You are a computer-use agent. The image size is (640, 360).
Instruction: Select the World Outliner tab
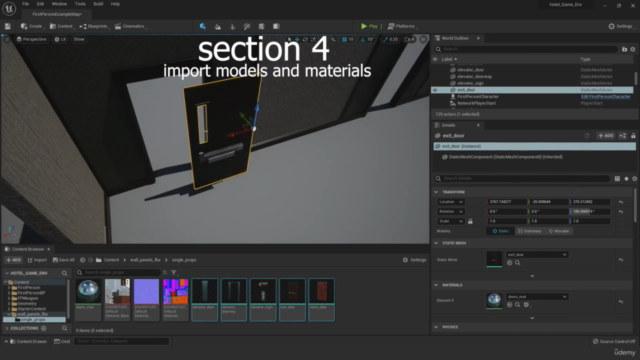point(455,38)
